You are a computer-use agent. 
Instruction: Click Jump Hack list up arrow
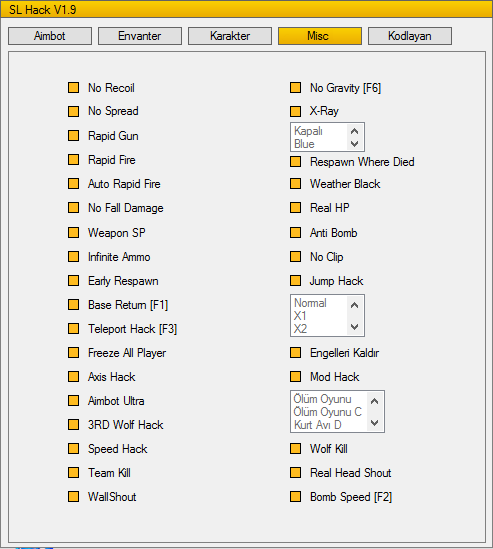tap(354, 305)
